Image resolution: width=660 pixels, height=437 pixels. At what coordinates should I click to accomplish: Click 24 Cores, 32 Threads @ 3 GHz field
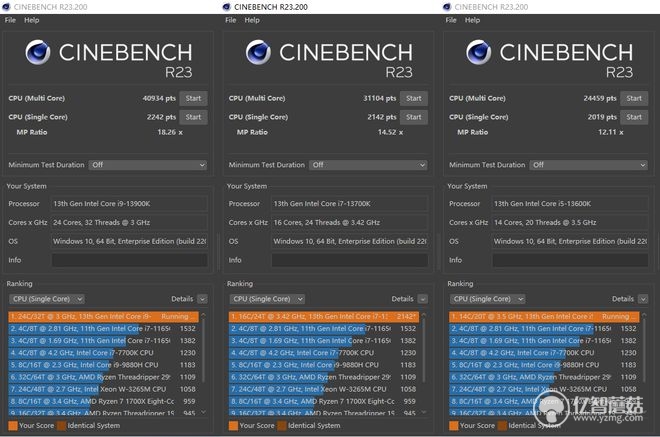[x=129, y=223]
